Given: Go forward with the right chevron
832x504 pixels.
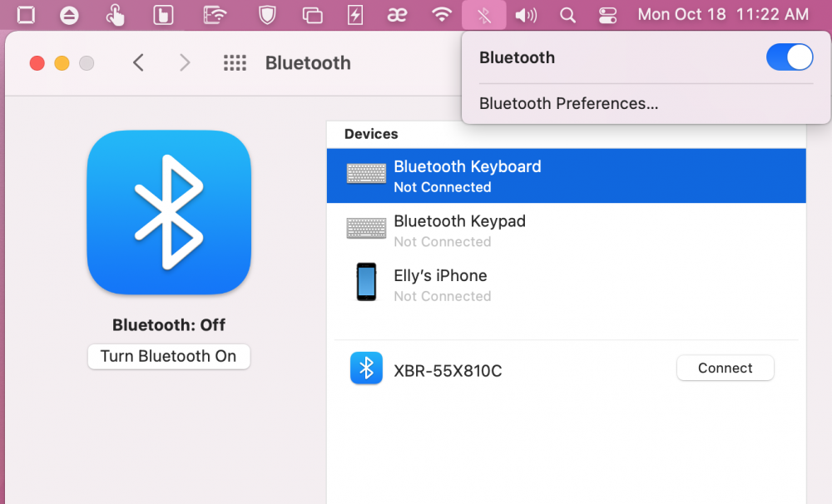Looking at the screenshot, I should [x=184, y=62].
